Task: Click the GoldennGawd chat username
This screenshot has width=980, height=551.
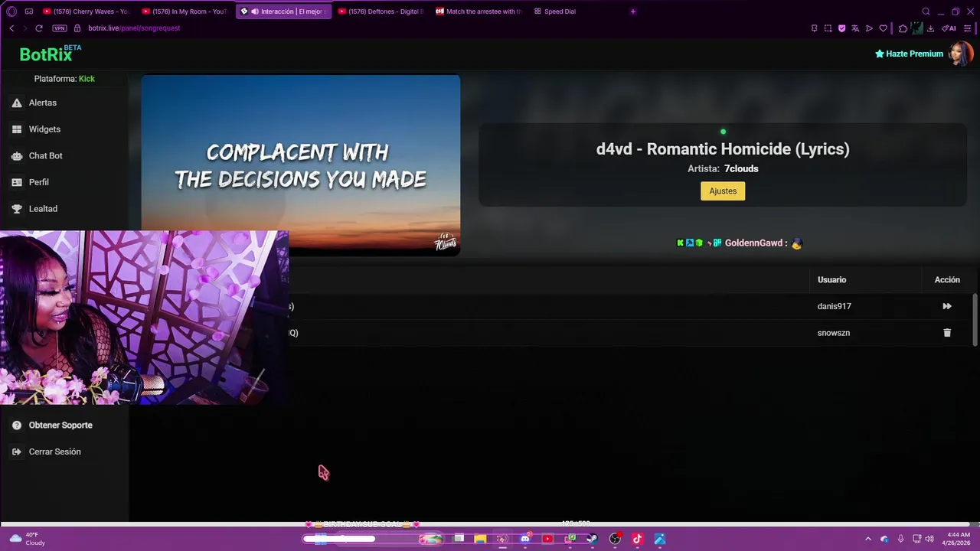Action: (753, 243)
